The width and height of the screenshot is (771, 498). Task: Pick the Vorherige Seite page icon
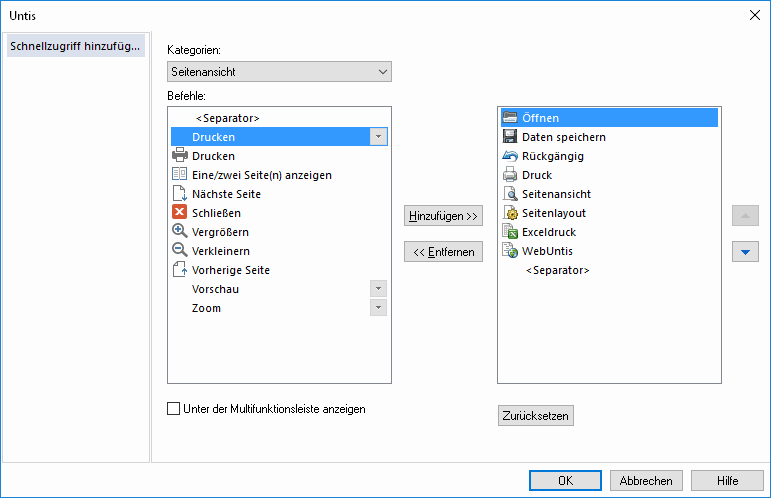point(179,269)
